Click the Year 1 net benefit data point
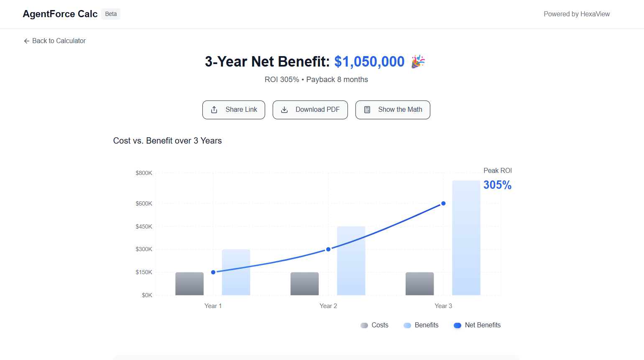The image size is (644, 360). pos(213,272)
